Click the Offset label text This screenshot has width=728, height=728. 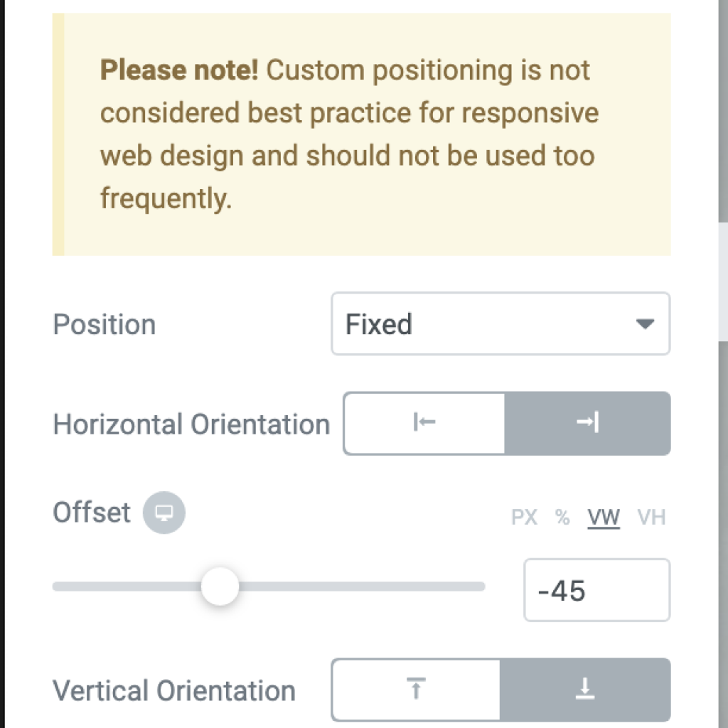tap(92, 512)
